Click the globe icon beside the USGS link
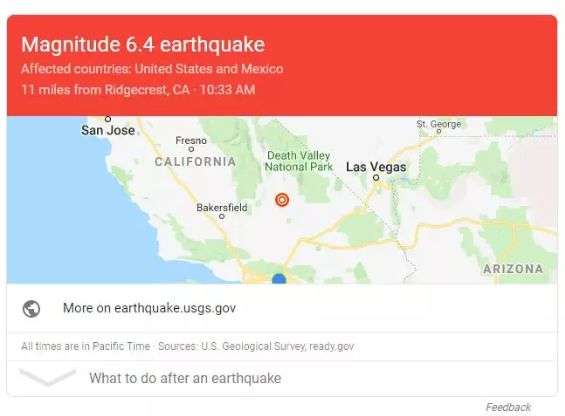Image resolution: width=565 pixels, height=416 pixels. point(31,309)
